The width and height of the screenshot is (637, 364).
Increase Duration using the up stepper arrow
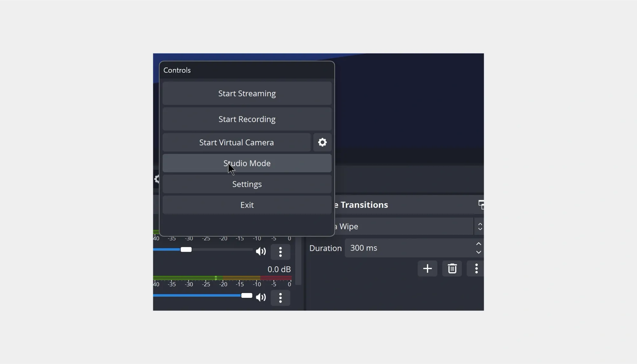point(478,244)
